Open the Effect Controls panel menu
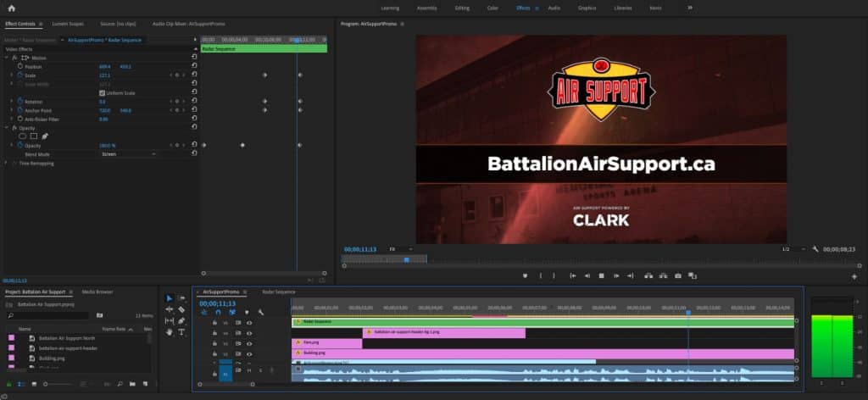Screen dimensions: 868x400 pos(41,25)
